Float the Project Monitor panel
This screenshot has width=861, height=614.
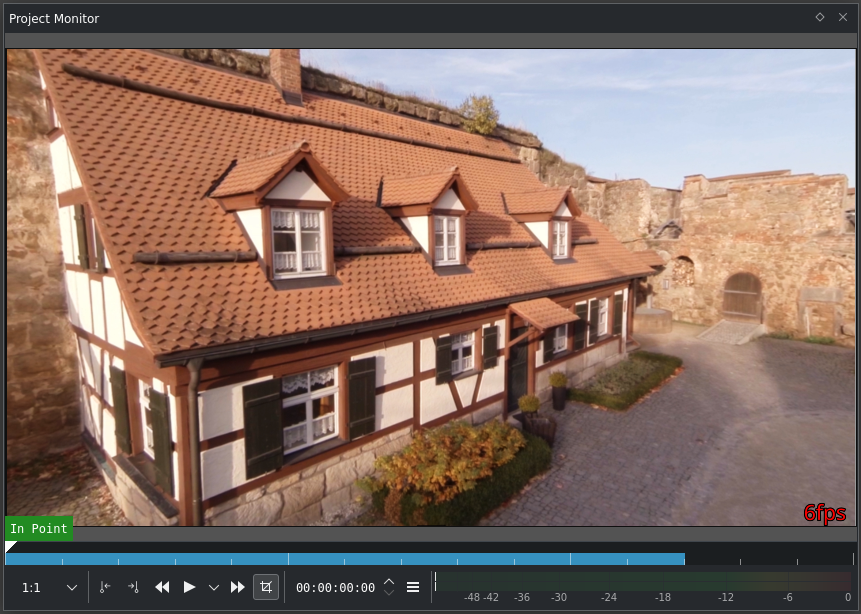820,17
